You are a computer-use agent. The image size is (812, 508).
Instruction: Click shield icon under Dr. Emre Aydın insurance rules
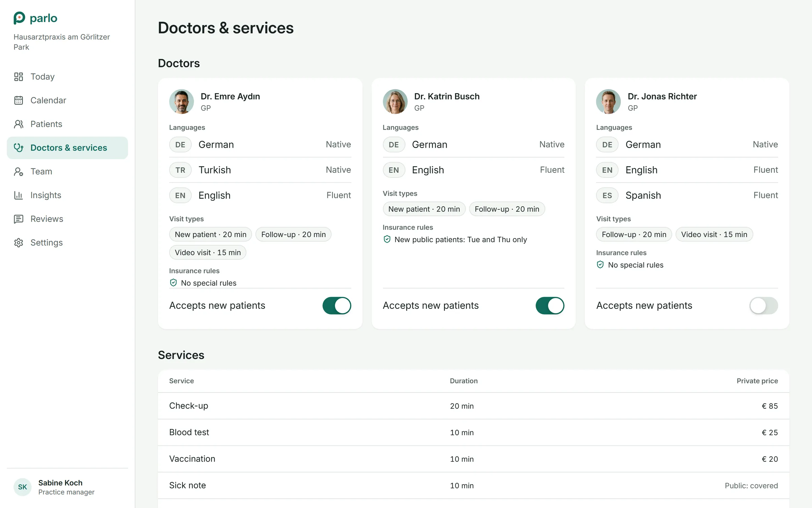173,283
